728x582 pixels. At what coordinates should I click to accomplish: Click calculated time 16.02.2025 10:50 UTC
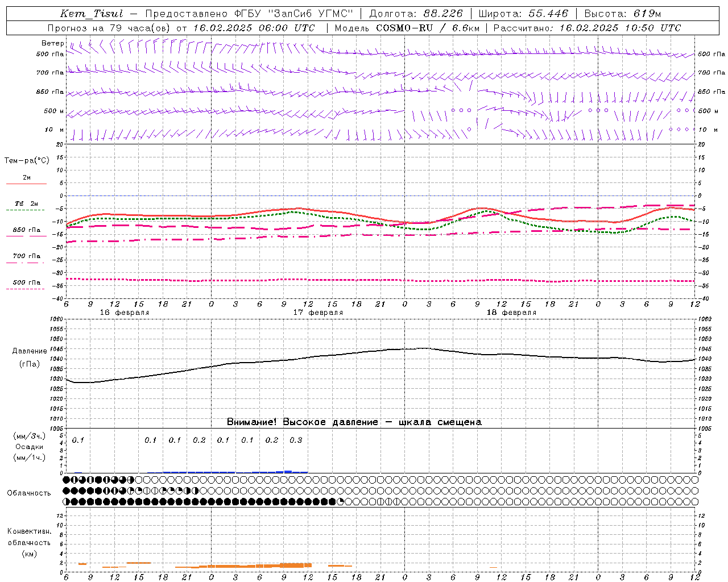(620, 28)
